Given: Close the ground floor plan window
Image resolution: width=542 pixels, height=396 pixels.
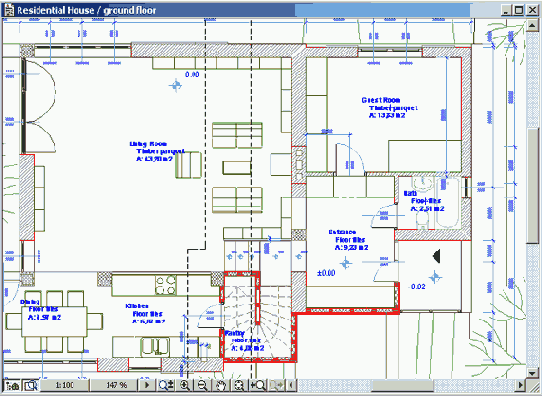Looking at the screenshot, I should click(x=532, y=10).
